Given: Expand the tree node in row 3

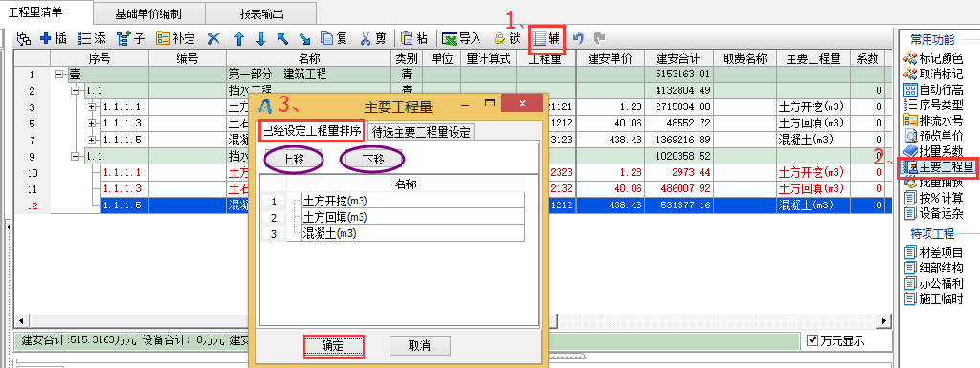Looking at the screenshot, I should [x=92, y=107].
